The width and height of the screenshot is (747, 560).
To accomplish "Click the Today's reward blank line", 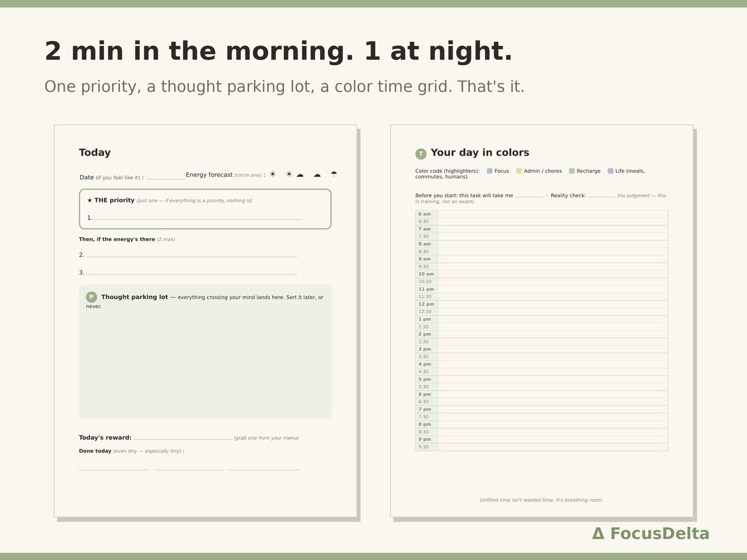I will coord(182,439).
